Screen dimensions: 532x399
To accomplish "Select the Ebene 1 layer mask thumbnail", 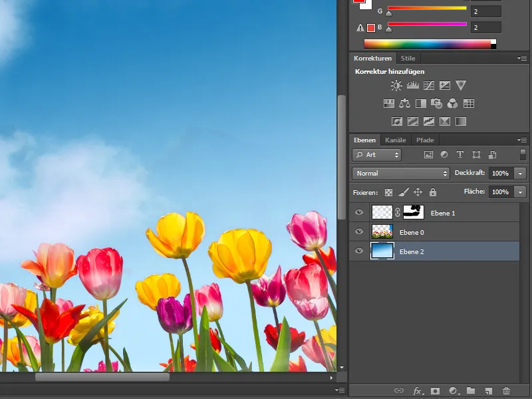I will (x=413, y=212).
